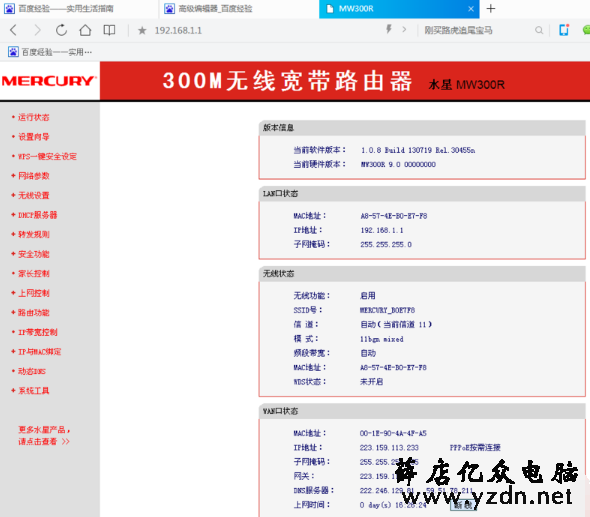
Task: Expand the 安全功能 menu
Action: tap(33, 254)
